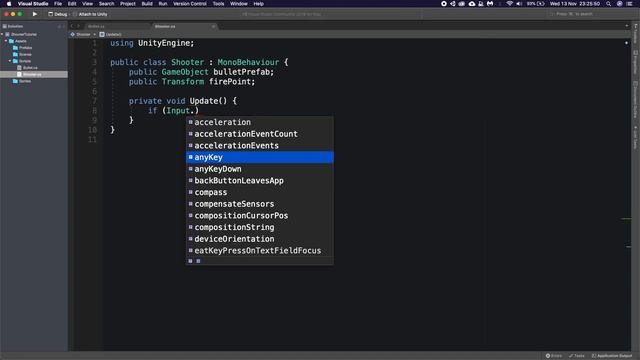Open the Attach to Unity target selector
This screenshot has height=360, width=640.
coord(90,14)
